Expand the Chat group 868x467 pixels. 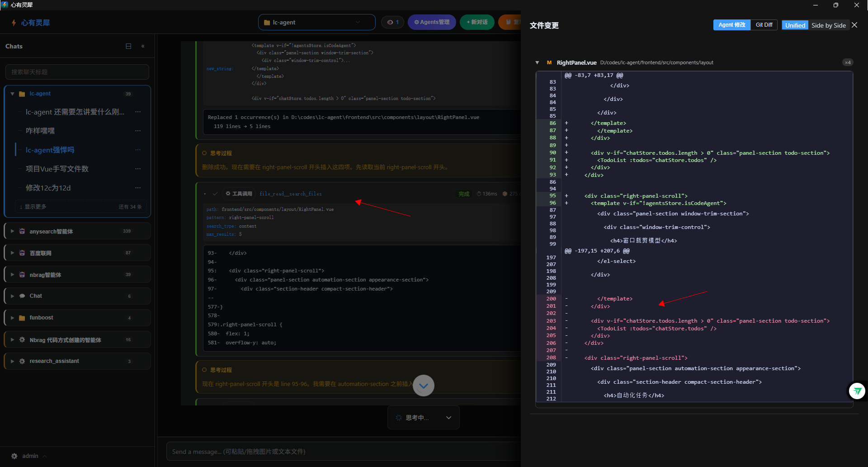pos(12,296)
